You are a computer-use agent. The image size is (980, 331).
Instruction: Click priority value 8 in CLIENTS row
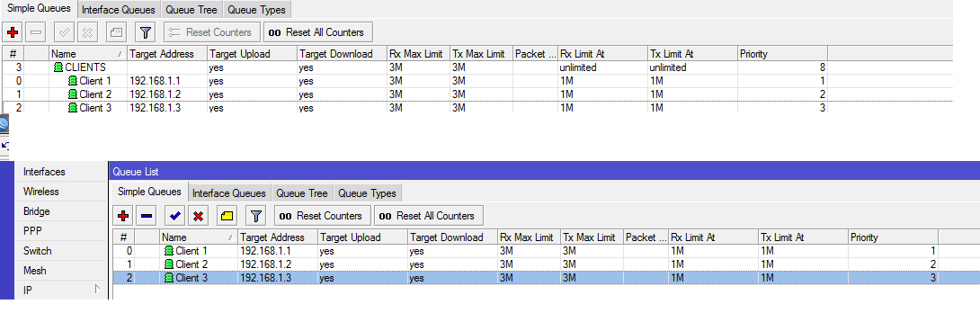click(823, 67)
